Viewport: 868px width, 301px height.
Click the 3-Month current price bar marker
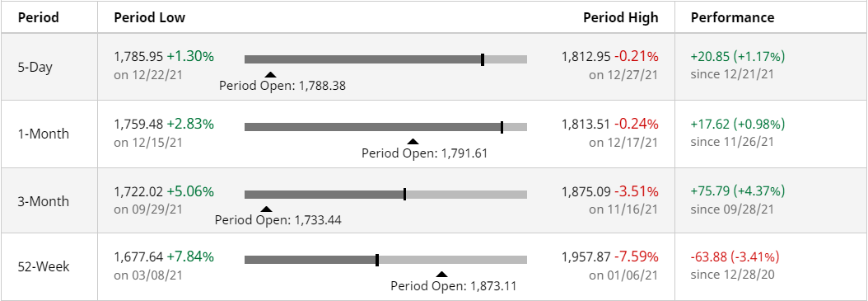click(404, 194)
